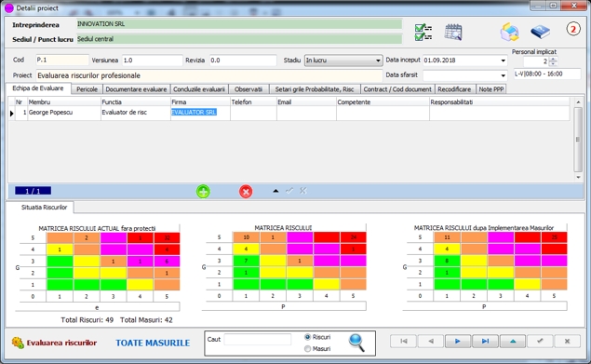Switch to Note PPP tab

point(491,89)
